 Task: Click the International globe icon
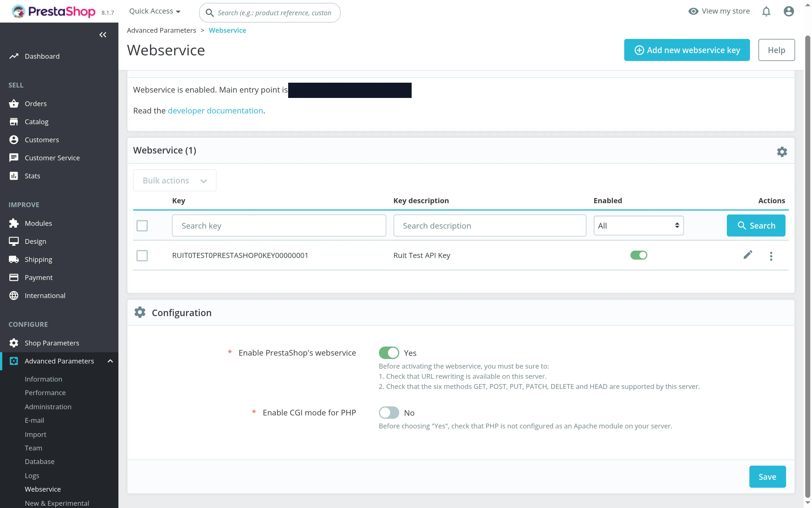point(14,295)
